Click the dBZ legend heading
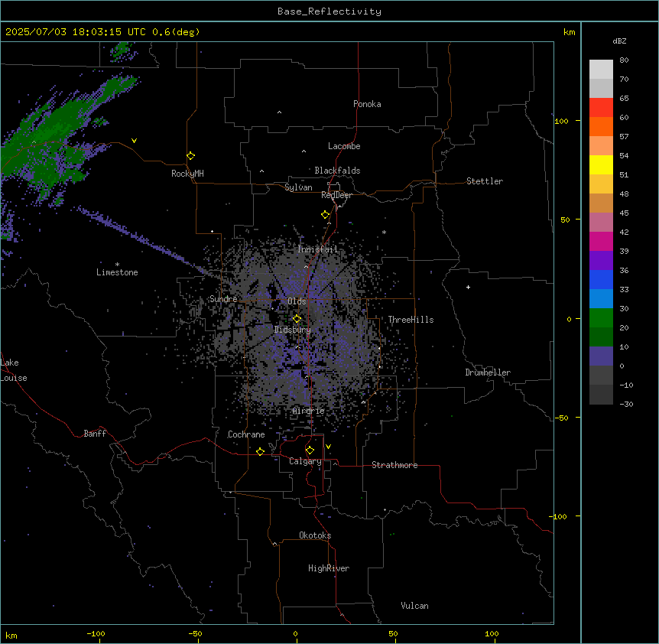 tap(619, 41)
